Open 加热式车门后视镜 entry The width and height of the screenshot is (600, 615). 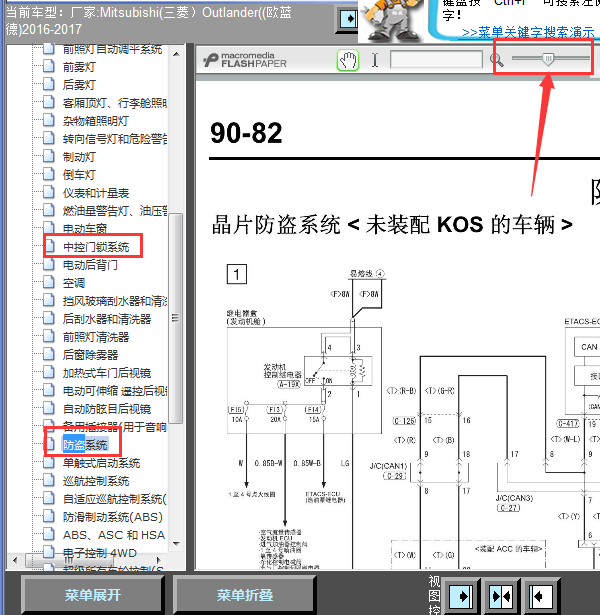(107, 373)
